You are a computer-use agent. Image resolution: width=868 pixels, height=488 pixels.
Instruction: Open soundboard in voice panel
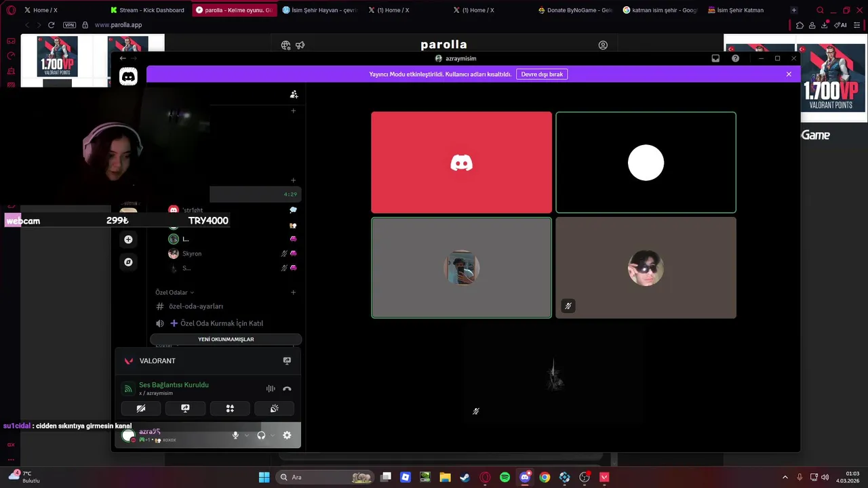pyautogui.click(x=274, y=408)
